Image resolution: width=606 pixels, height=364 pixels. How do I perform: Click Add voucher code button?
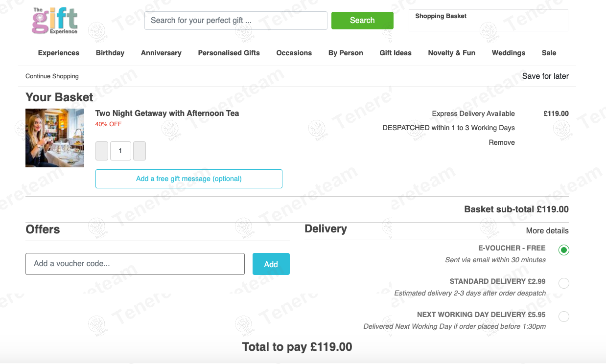(271, 264)
